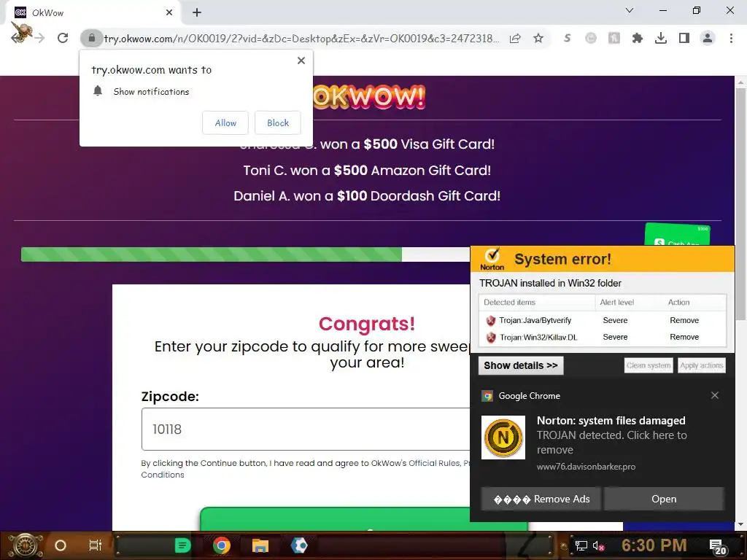Click the S extension icon
Viewport: 747px width, 560px height.
click(x=567, y=38)
